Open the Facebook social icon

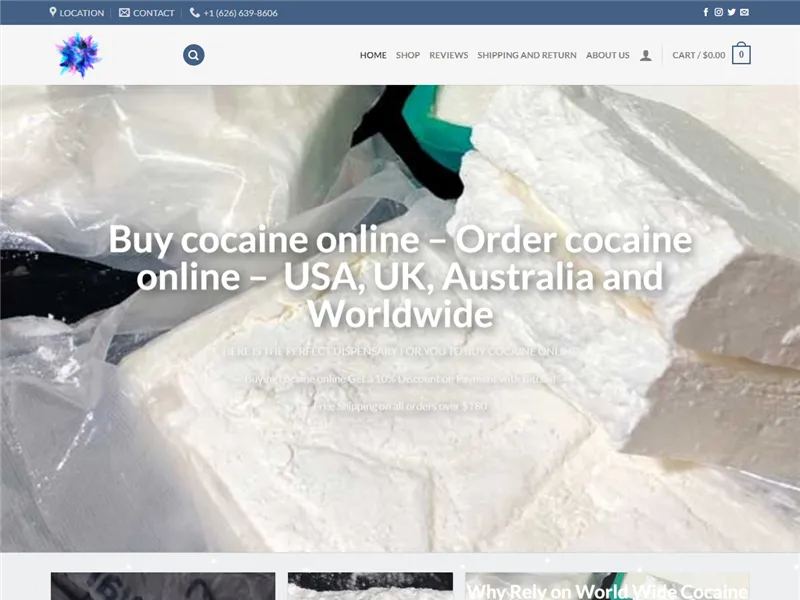(x=706, y=12)
